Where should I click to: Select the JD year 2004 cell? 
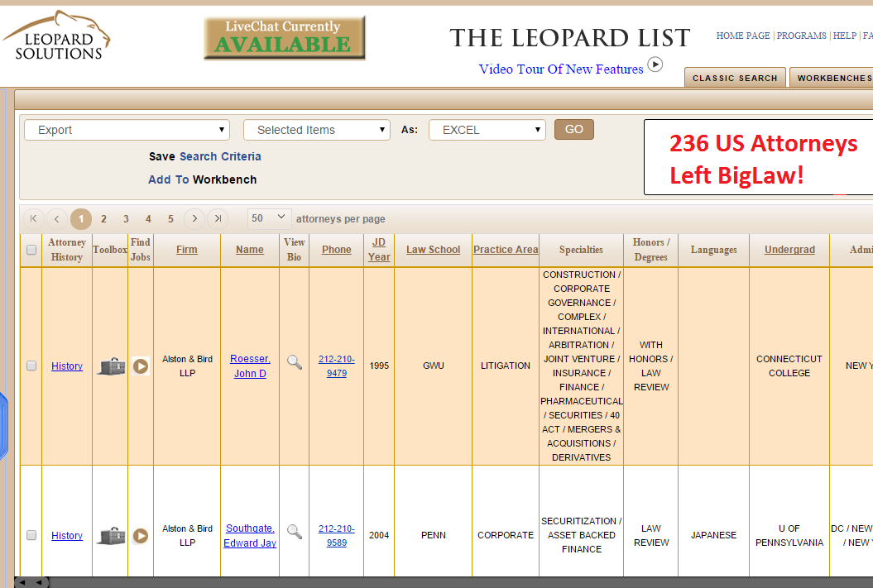click(379, 535)
